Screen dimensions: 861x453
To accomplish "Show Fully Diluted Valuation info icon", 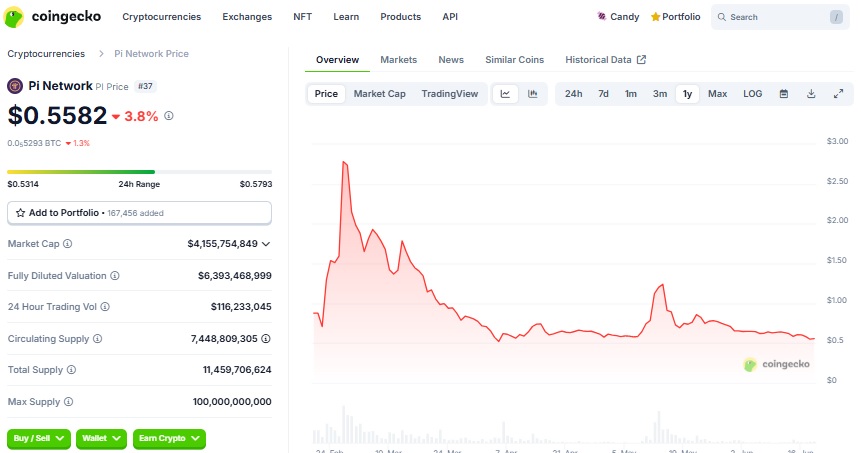I will [x=115, y=276].
